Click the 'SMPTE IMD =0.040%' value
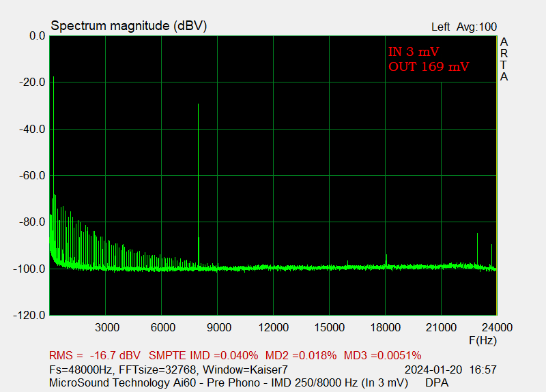The height and width of the screenshot is (392, 546). (203, 355)
